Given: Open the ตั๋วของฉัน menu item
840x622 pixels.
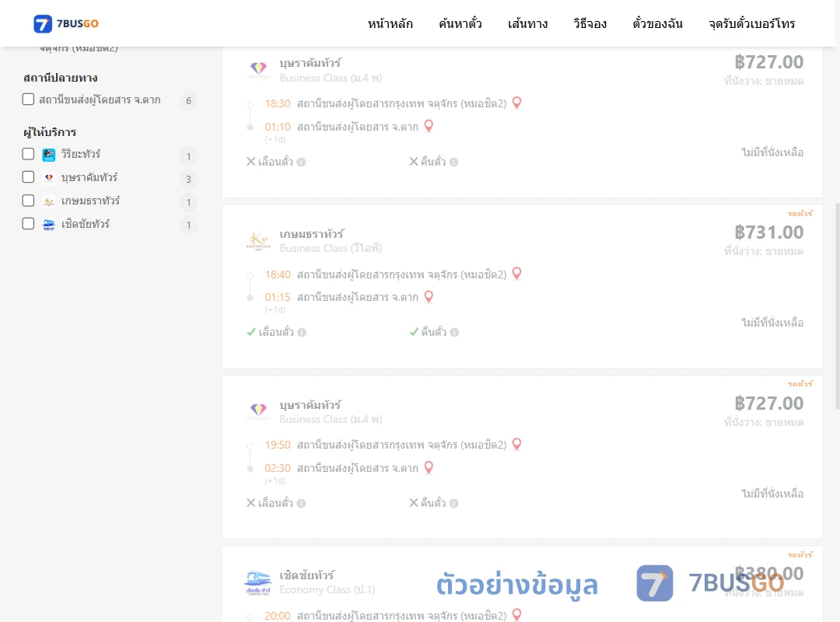Looking at the screenshot, I should (657, 23).
